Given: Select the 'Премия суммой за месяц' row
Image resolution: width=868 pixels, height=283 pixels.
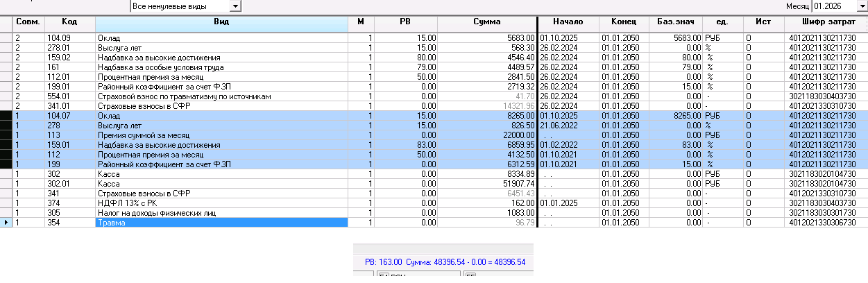Looking at the screenshot, I should (x=221, y=135).
